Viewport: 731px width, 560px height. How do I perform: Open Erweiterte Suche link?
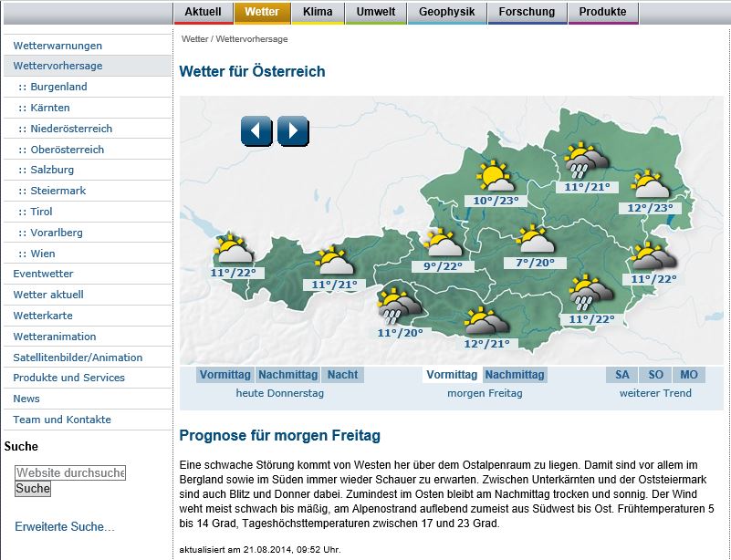(x=65, y=527)
